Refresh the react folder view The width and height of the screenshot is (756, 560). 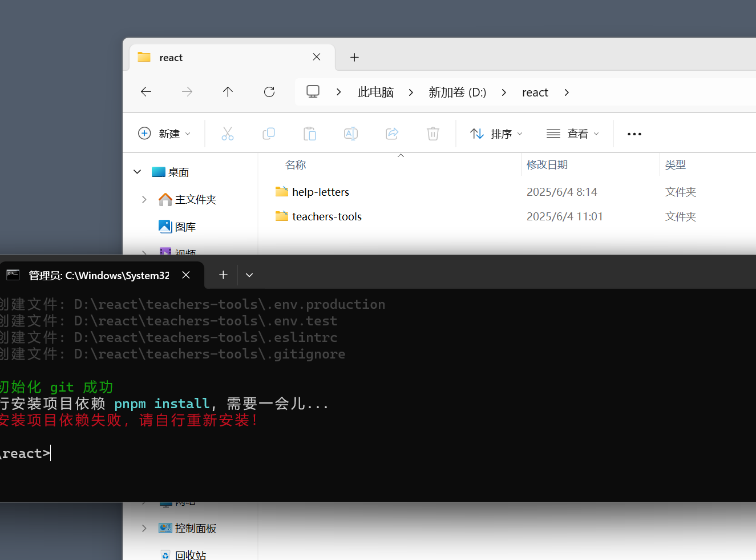click(269, 92)
